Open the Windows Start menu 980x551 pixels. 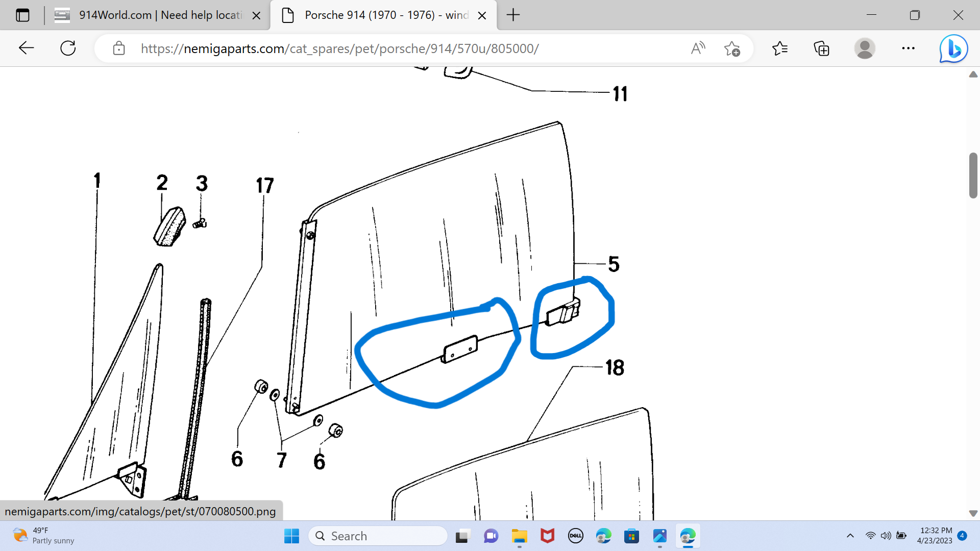tap(291, 536)
